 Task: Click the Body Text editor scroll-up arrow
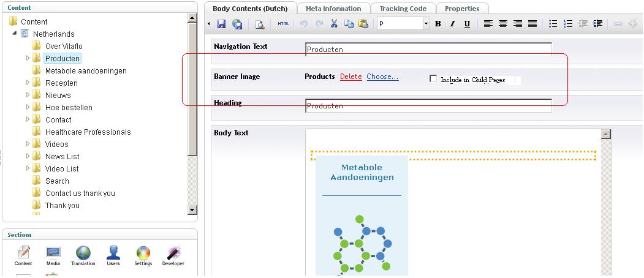click(606, 134)
